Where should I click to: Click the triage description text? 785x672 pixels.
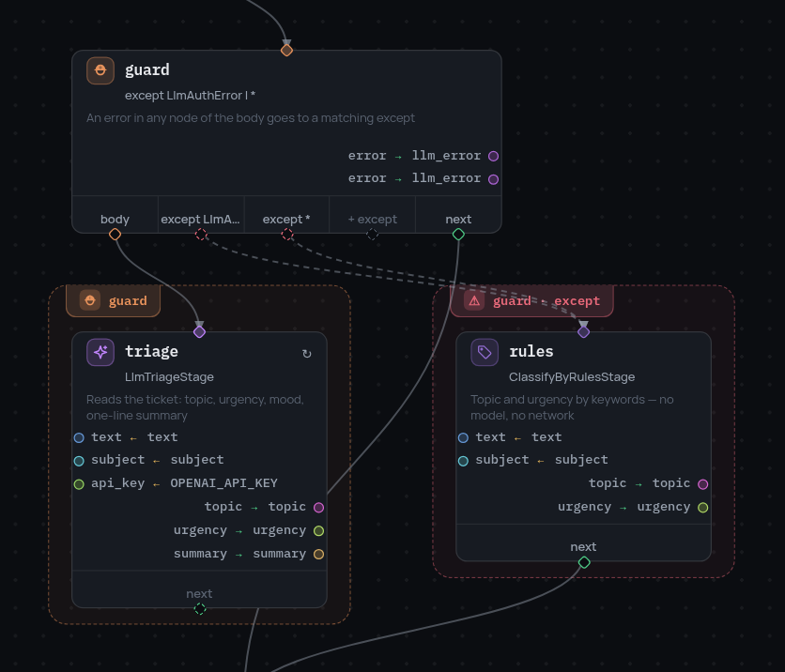[x=195, y=407]
